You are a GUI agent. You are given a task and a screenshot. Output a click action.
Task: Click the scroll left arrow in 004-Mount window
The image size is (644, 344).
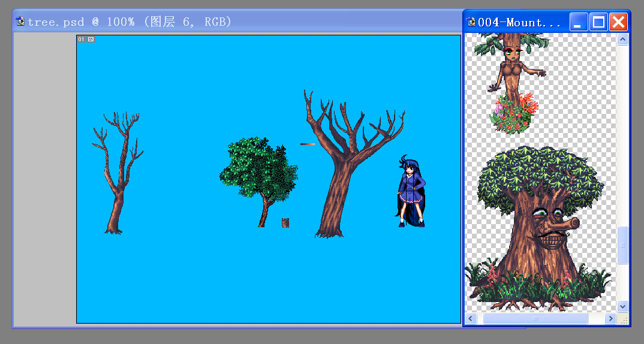click(470, 319)
